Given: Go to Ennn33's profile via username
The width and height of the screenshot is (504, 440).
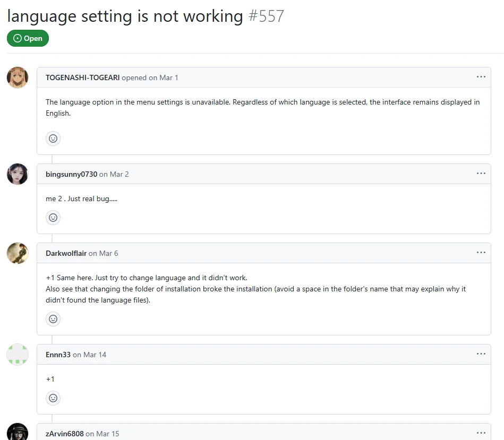Looking at the screenshot, I should click(x=58, y=355).
